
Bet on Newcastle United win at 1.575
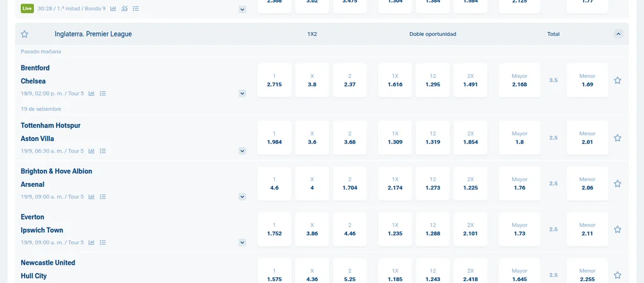tap(274, 270)
